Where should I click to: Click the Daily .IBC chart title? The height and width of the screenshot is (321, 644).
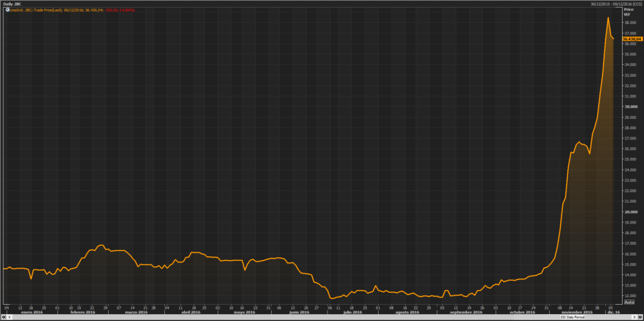(x=11, y=4)
